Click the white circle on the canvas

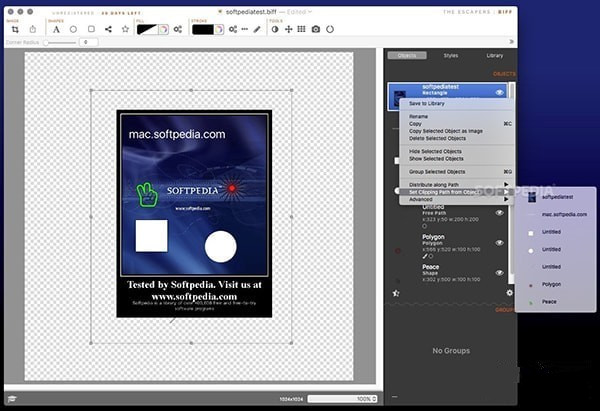point(220,246)
